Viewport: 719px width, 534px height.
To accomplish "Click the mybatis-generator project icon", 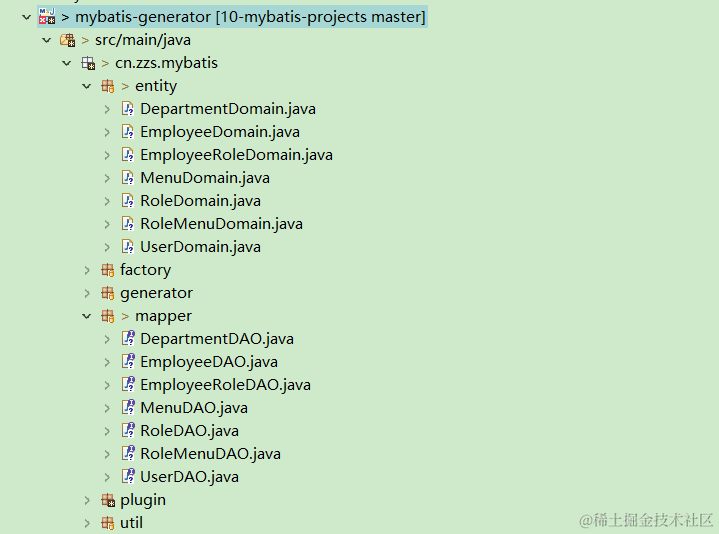I will [x=47, y=17].
